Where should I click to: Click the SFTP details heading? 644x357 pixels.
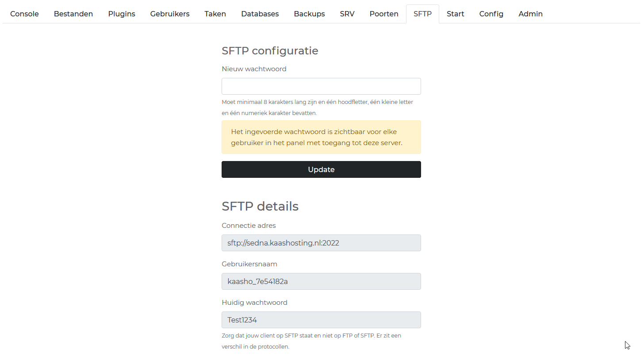(260, 206)
